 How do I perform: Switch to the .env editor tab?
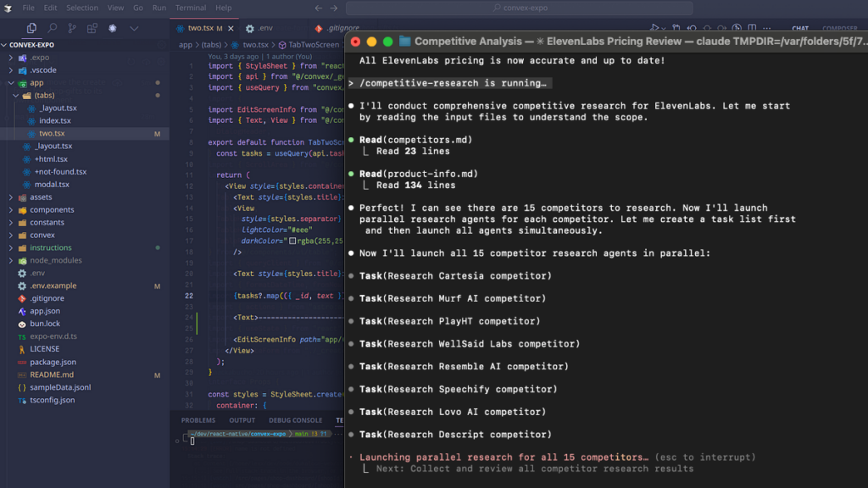[264, 28]
